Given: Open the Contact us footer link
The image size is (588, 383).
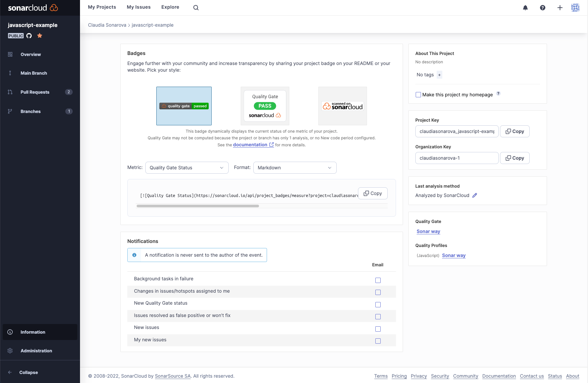Looking at the screenshot, I should tap(532, 376).
